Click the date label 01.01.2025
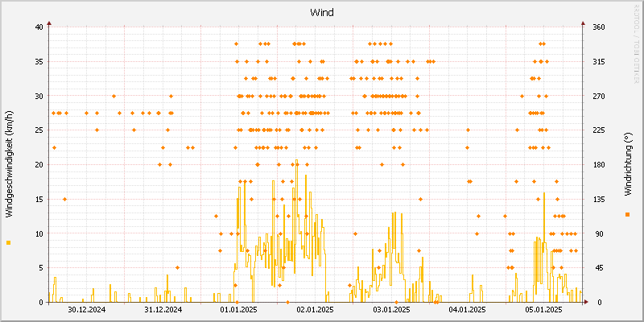This screenshot has width=644, height=322. [239, 310]
